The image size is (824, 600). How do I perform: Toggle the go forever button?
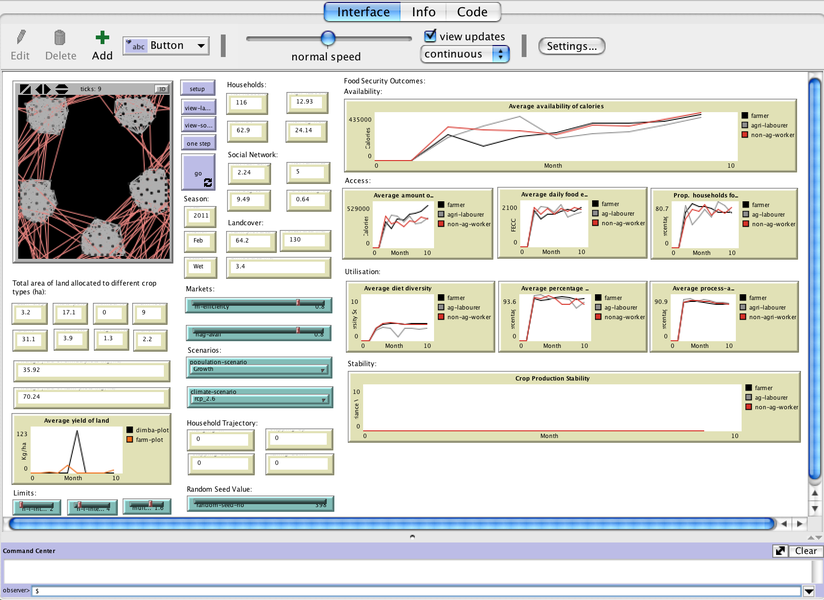[198, 176]
